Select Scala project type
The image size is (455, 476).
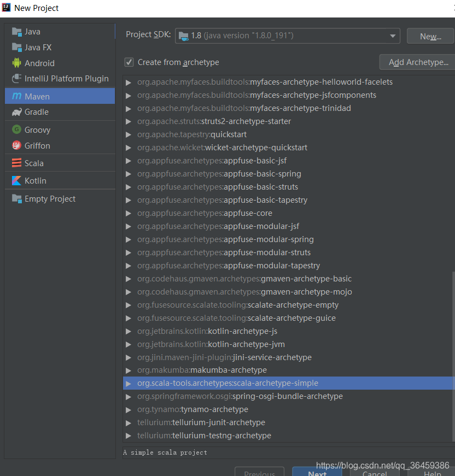tap(60, 163)
